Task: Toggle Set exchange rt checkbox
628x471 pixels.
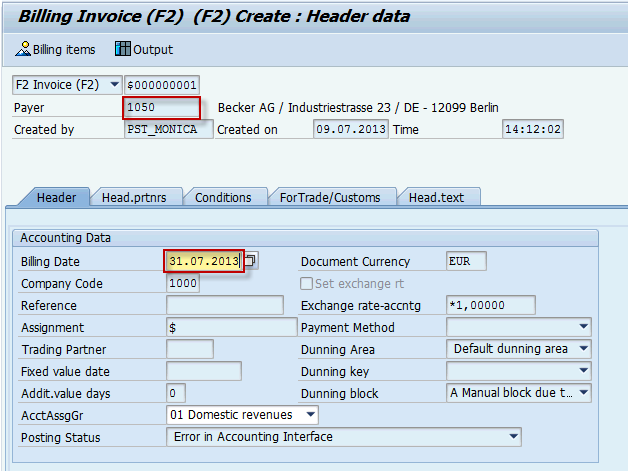Action: coord(308,284)
